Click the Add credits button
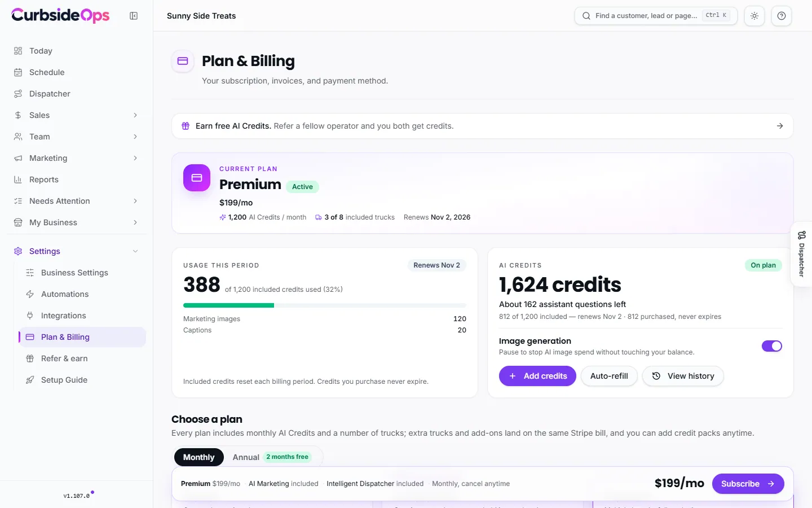The width and height of the screenshot is (812, 508). 537,376
